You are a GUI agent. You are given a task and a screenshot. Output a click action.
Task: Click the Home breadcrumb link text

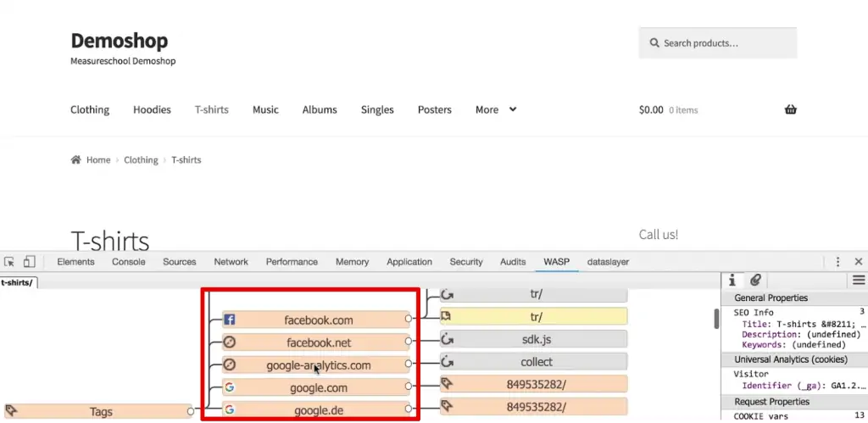pos(98,160)
